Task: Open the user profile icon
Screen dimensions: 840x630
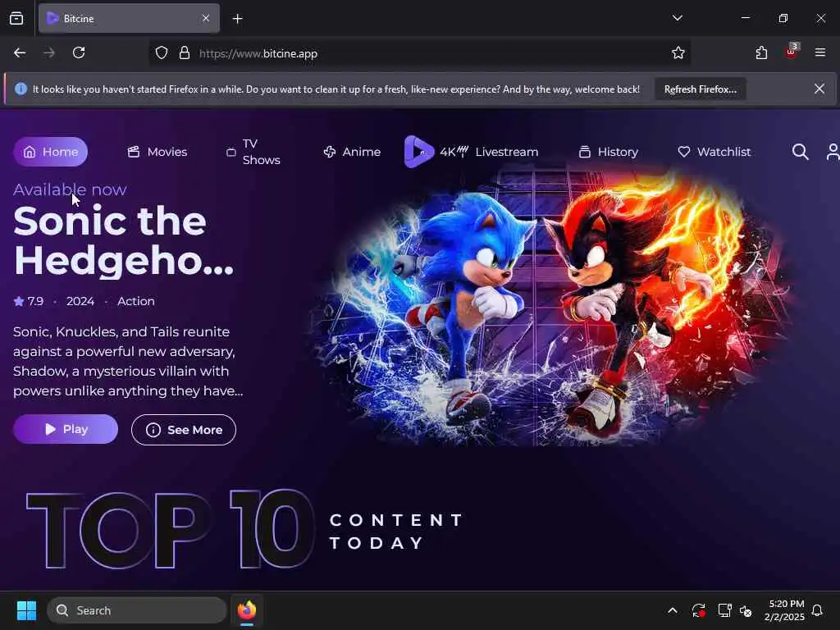Action: pyautogui.click(x=833, y=152)
